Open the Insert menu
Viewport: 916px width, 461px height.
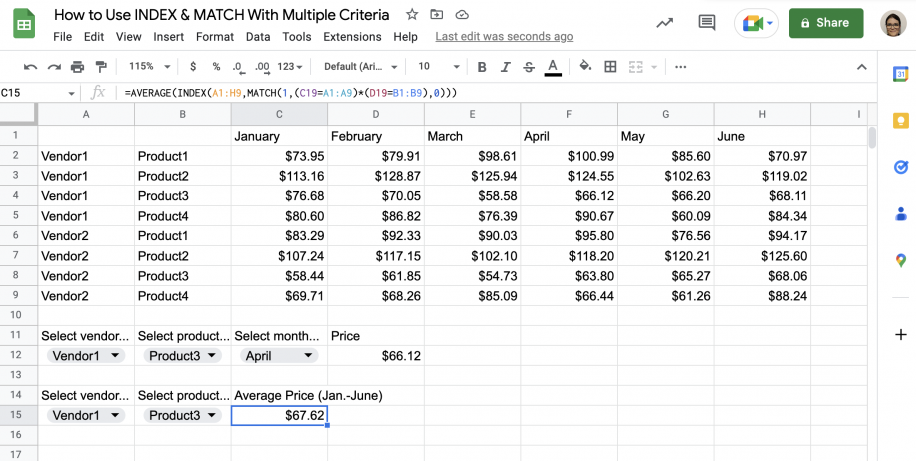point(169,37)
